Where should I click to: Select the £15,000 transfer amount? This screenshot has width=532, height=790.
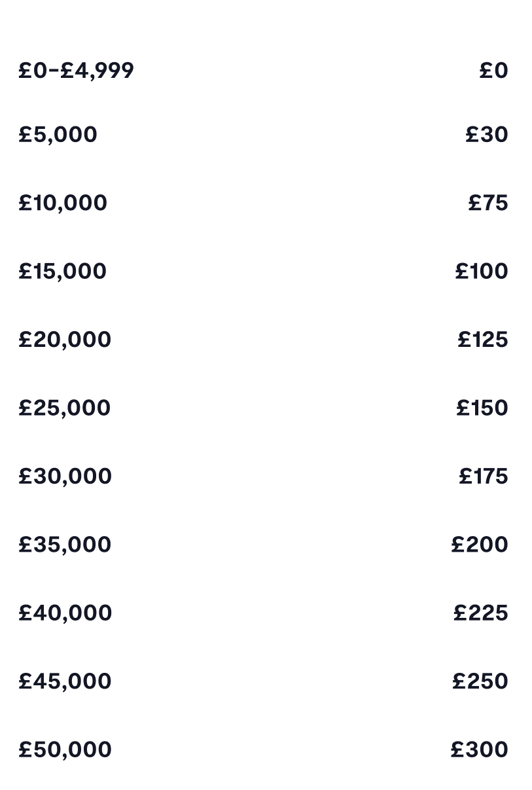[x=63, y=271]
